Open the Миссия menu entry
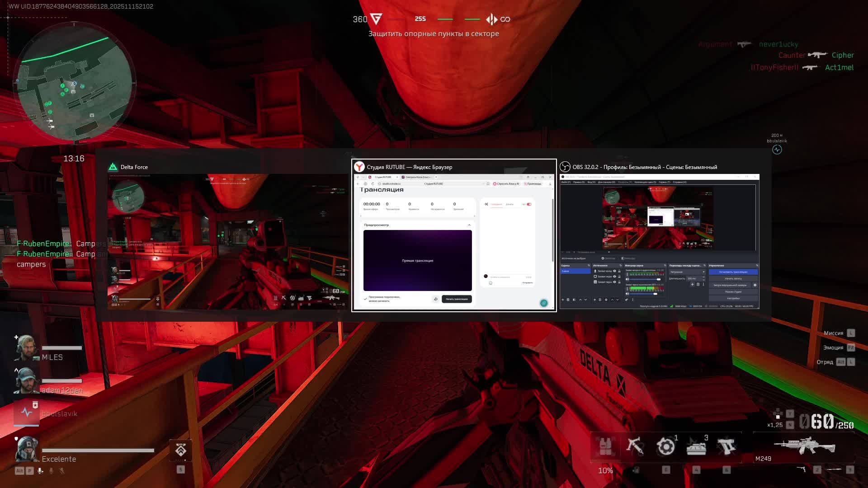Viewport: 868px width, 488px height. pyautogui.click(x=834, y=333)
